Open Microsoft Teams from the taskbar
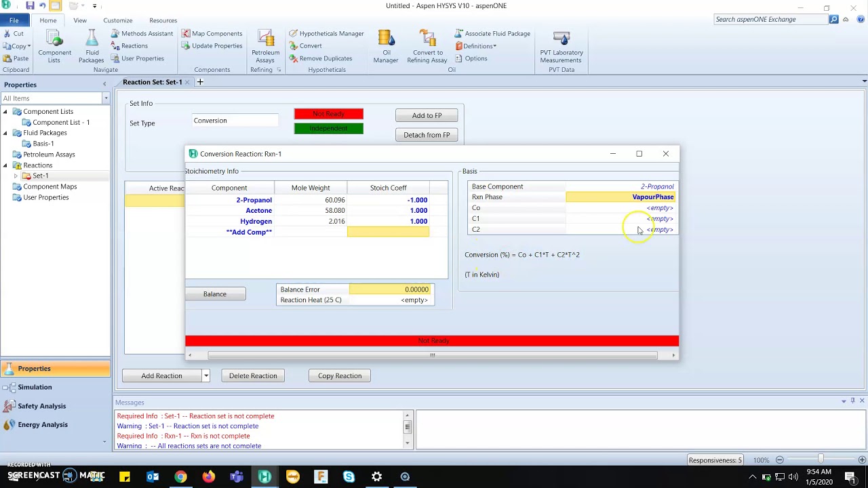The width and height of the screenshot is (868, 488). (237, 476)
